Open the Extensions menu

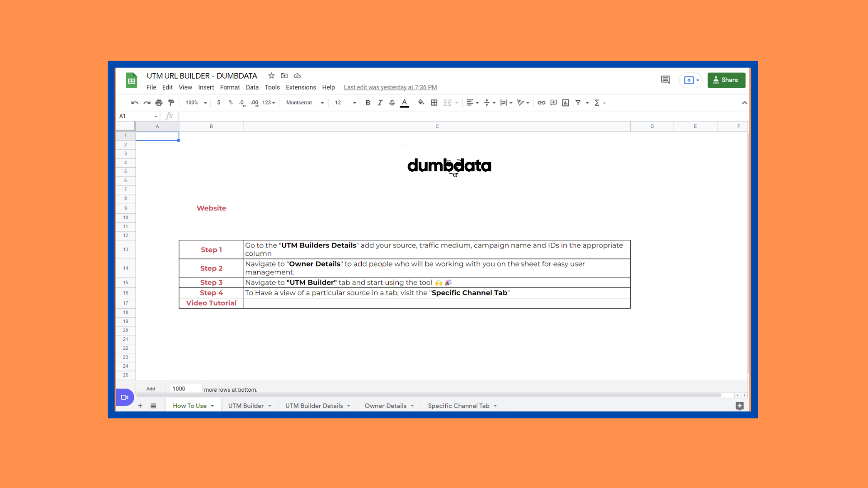click(301, 87)
